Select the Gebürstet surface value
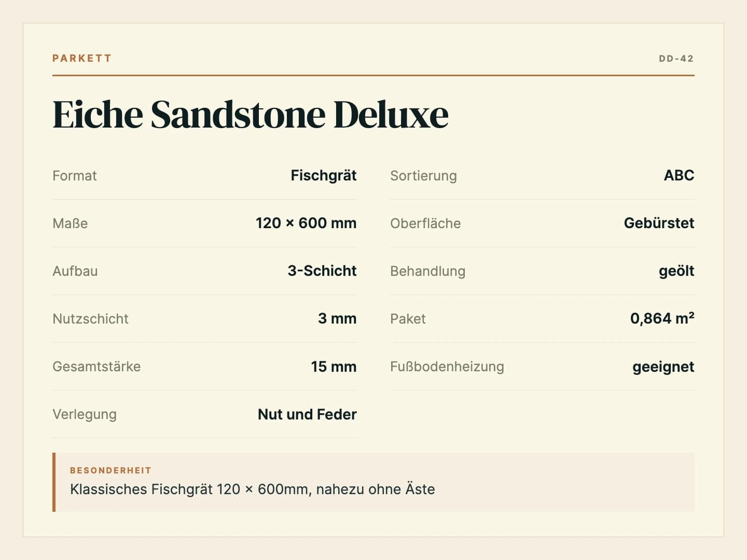747x560 pixels. coord(659,223)
